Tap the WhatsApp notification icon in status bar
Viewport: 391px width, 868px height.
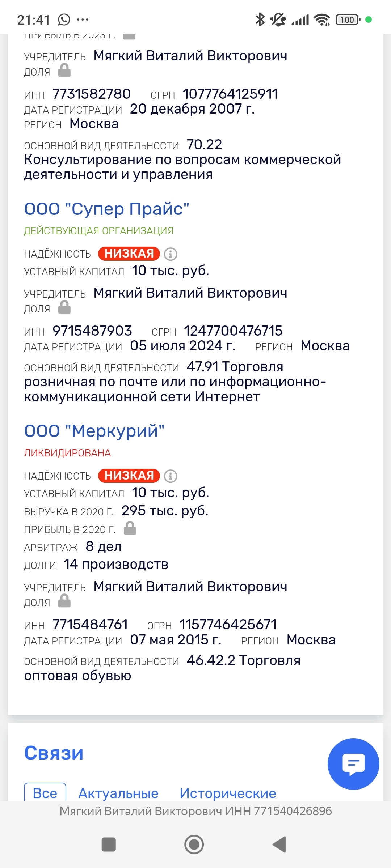click(x=64, y=20)
